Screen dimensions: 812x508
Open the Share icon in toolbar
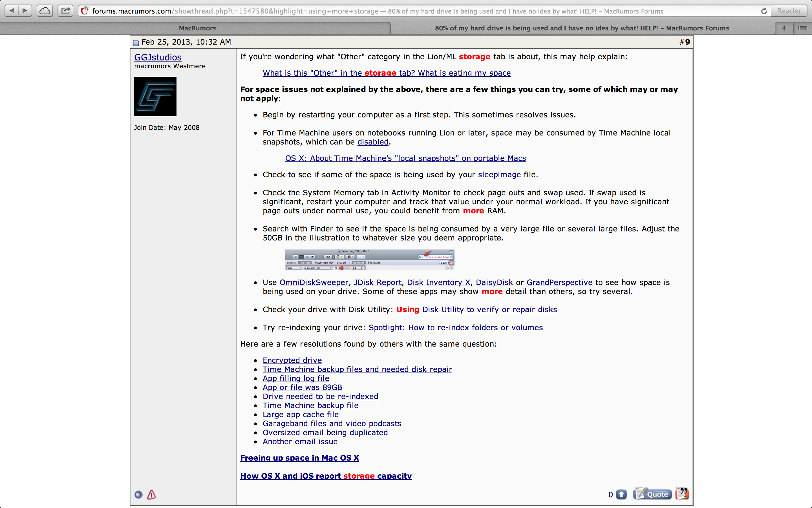pyautogui.click(x=65, y=11)
